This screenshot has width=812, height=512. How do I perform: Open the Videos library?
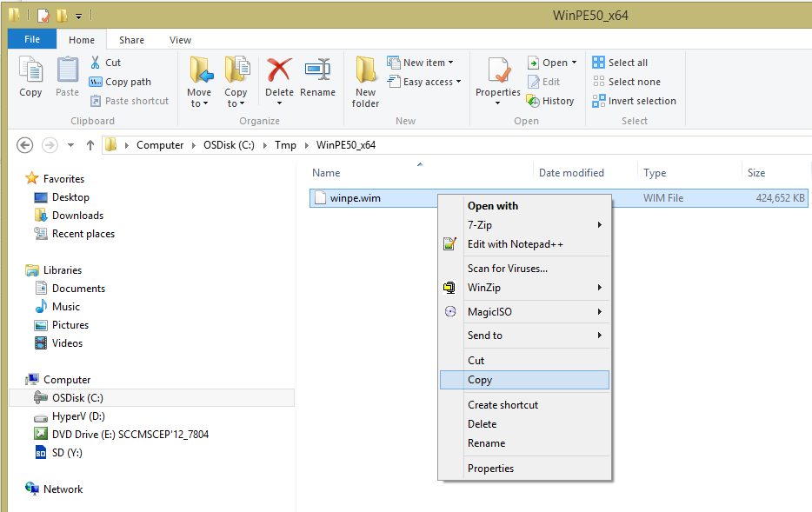(58, 343)
